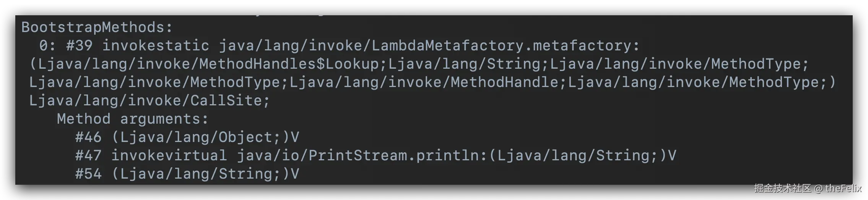Click the #54 argument reference

click(88, 174)
